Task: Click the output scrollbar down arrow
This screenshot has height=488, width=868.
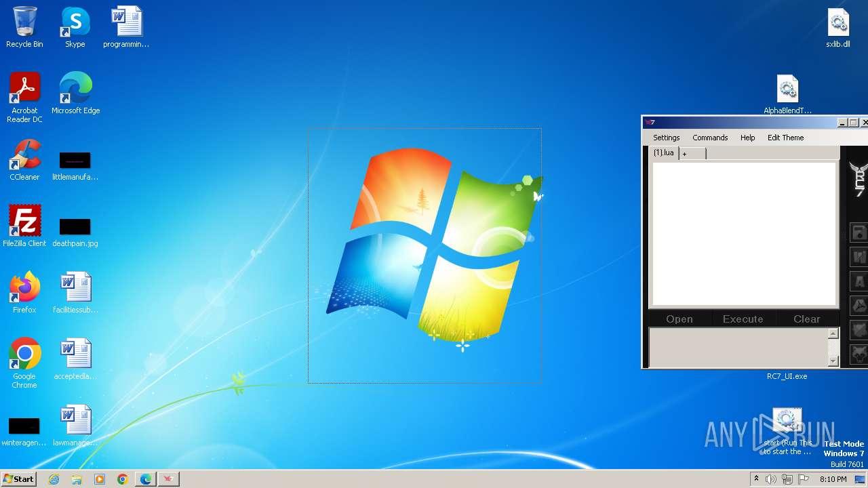Action: pyautogui.click(x=833, y=362)
